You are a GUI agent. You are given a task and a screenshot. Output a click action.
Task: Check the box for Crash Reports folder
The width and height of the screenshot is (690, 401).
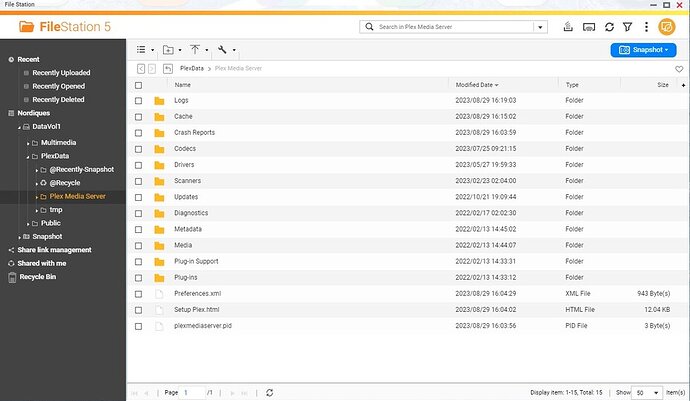139,133
